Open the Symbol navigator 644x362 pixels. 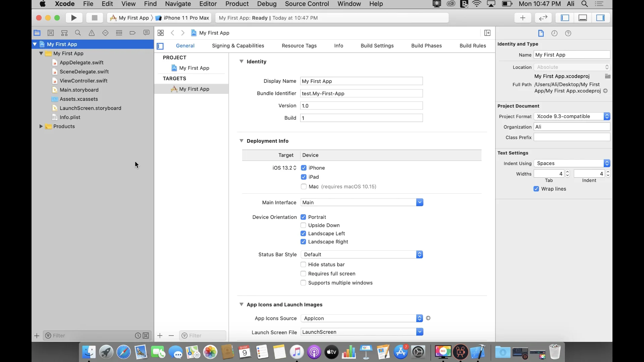(x=64, y=33)
